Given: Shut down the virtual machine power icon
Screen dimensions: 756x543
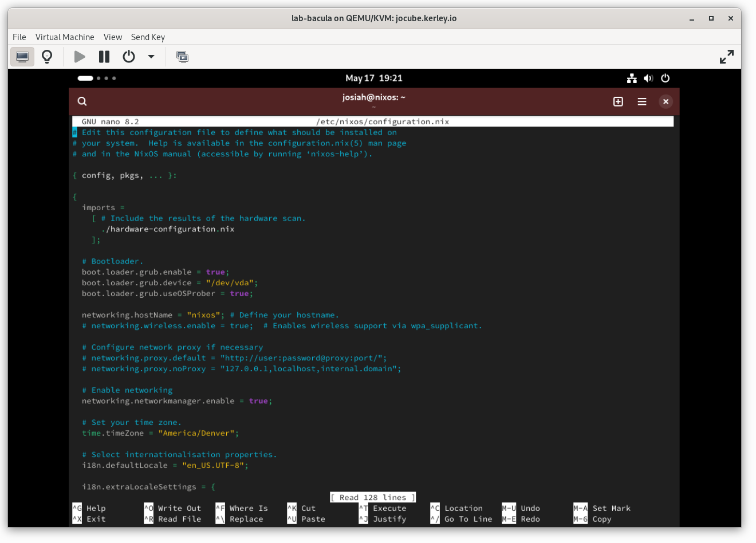Looking at the screenshot, I should [x=129, y=57].
